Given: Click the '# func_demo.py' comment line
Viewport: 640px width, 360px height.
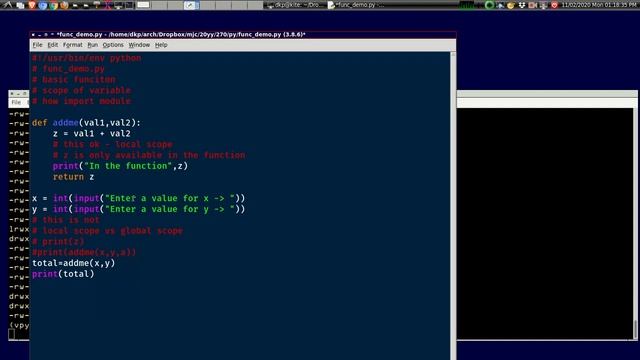Looking at the screenshot, I should (68, 69).
